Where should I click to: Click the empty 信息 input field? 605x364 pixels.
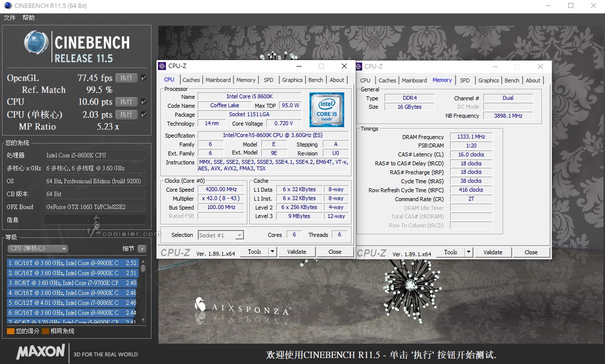95,219
